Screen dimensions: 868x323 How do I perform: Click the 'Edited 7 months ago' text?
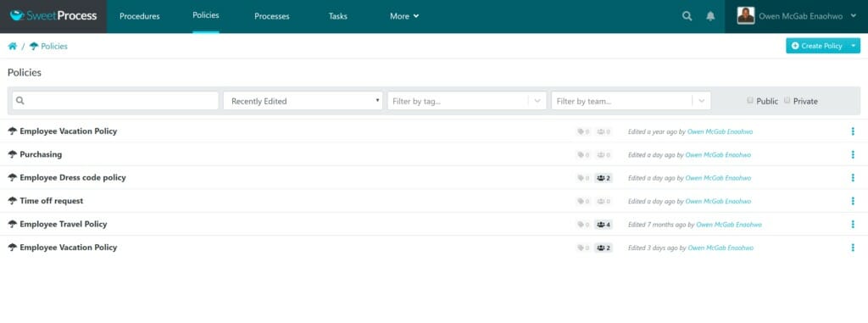pyautogui.click(x=657, y=225)
